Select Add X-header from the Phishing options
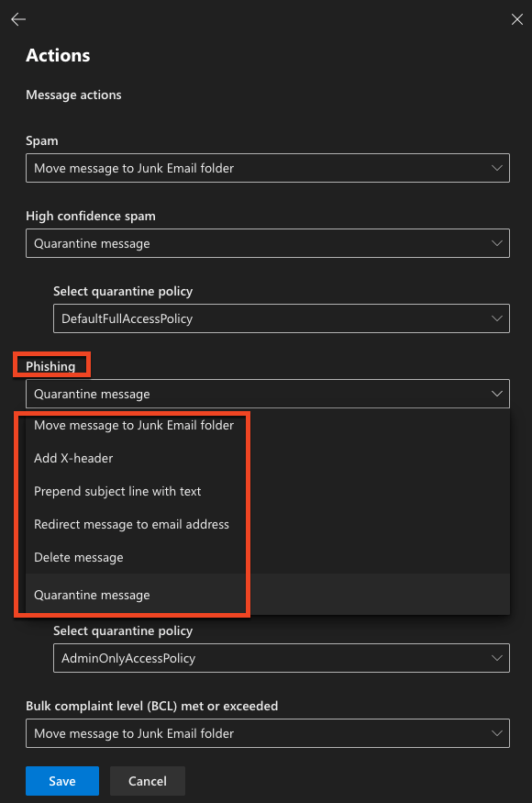The image size is (532, 803). click(73, 458)
